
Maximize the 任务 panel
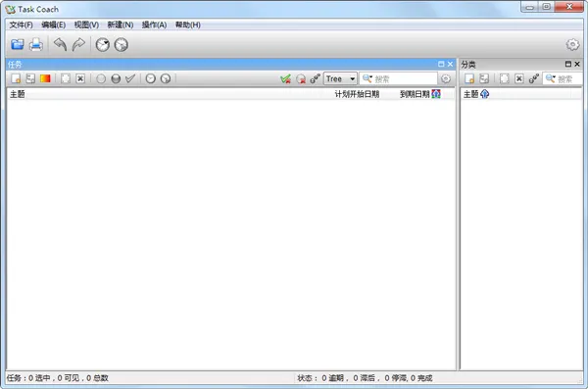[x=441, y=64]
